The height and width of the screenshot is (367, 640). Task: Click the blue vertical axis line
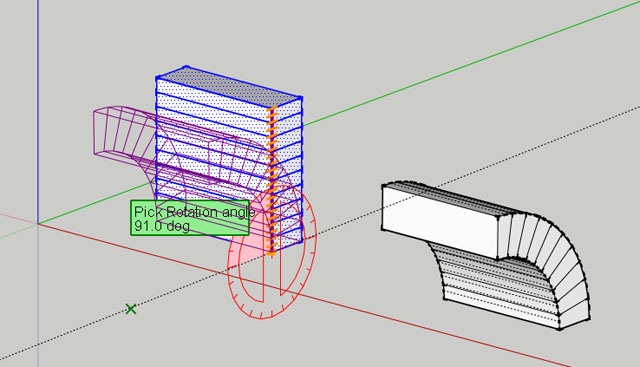[38, 110]
